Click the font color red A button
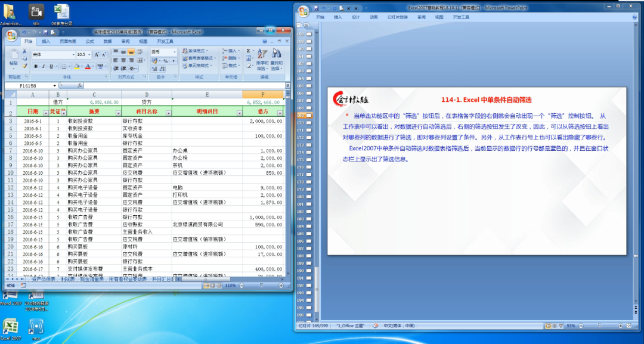 88,66
